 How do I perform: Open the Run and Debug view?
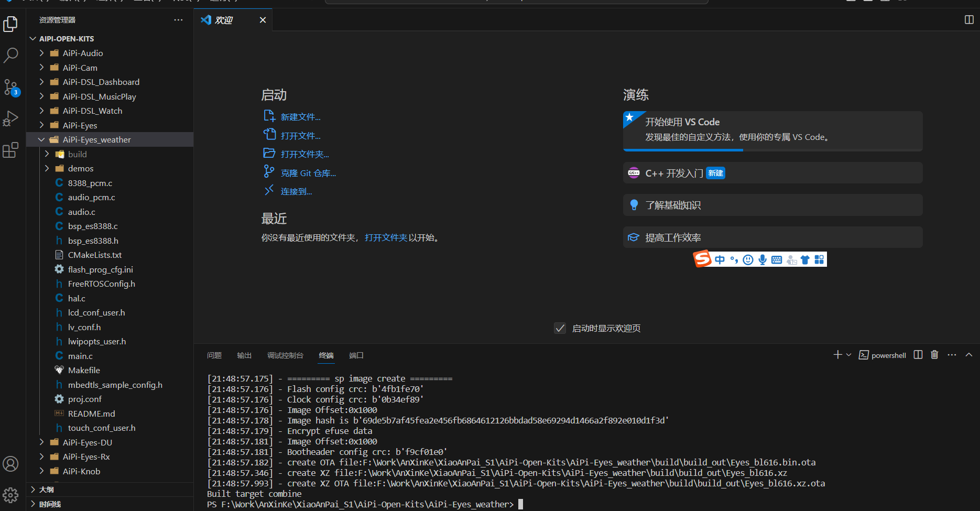(x=10, y=118)
